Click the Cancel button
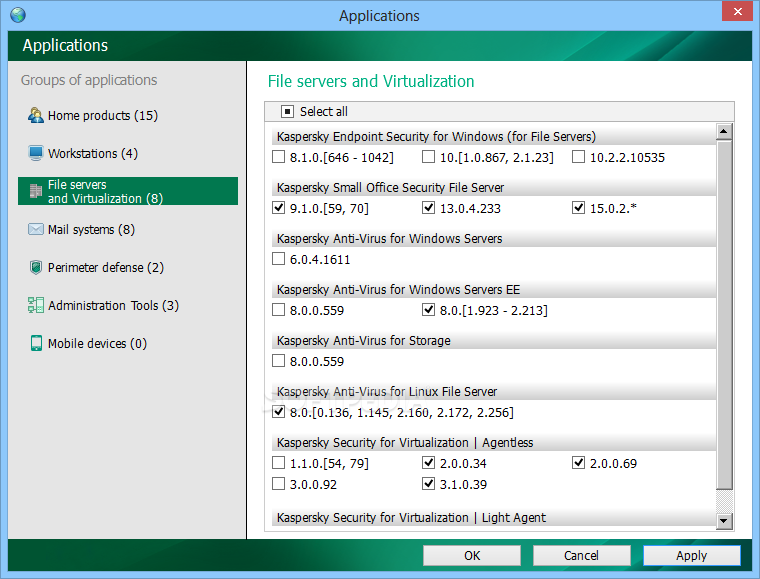The image size is (760, 579). 582,555
